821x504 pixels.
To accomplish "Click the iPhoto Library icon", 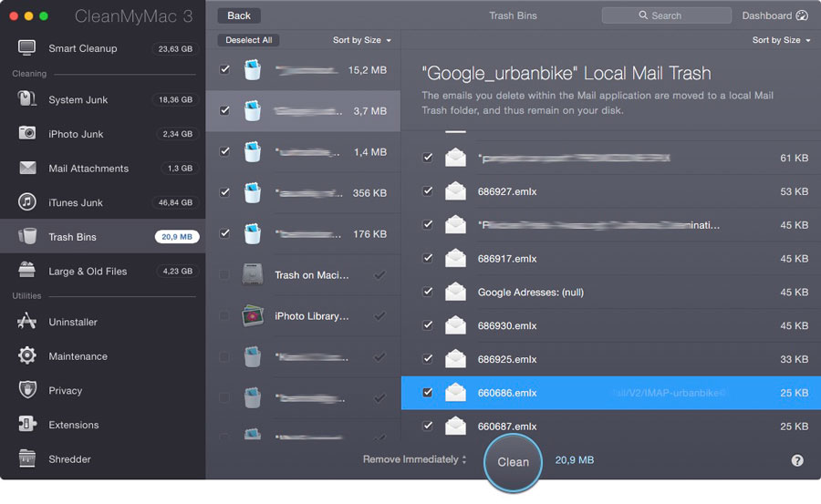I will 253,315.
